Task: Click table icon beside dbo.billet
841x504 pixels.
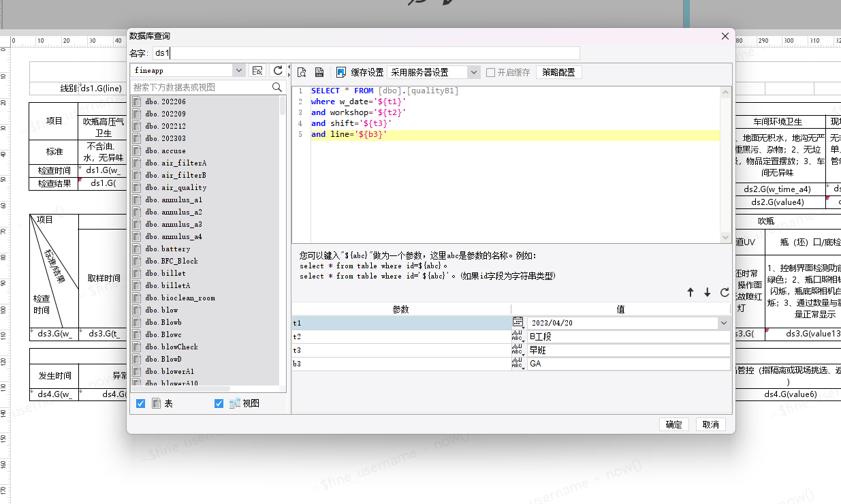Action: point(137,273)
